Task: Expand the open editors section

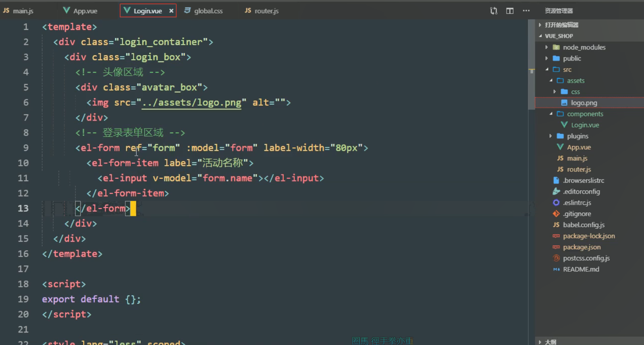Action: [540, 25]
